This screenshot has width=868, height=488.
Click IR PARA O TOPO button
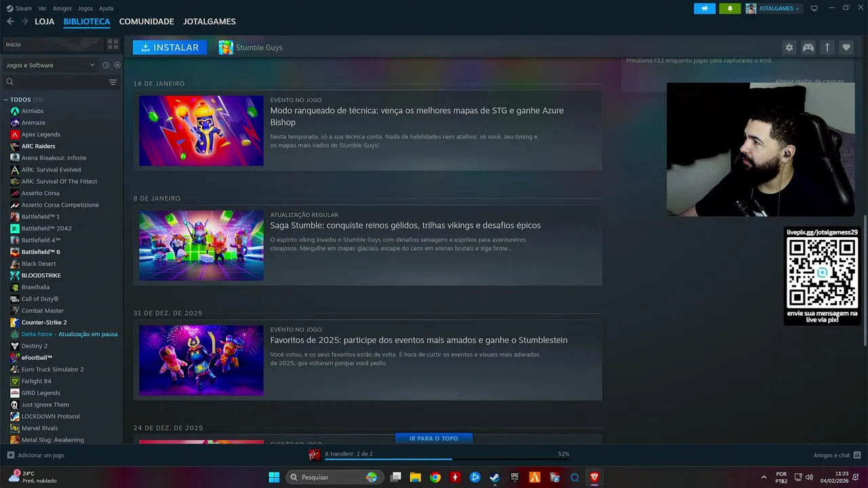click(434, 439)
